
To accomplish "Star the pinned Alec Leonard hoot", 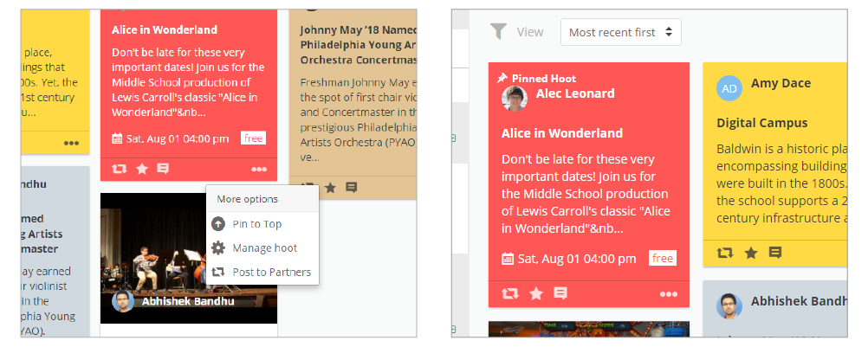I will pyautogui.click(x=536, y=293).
